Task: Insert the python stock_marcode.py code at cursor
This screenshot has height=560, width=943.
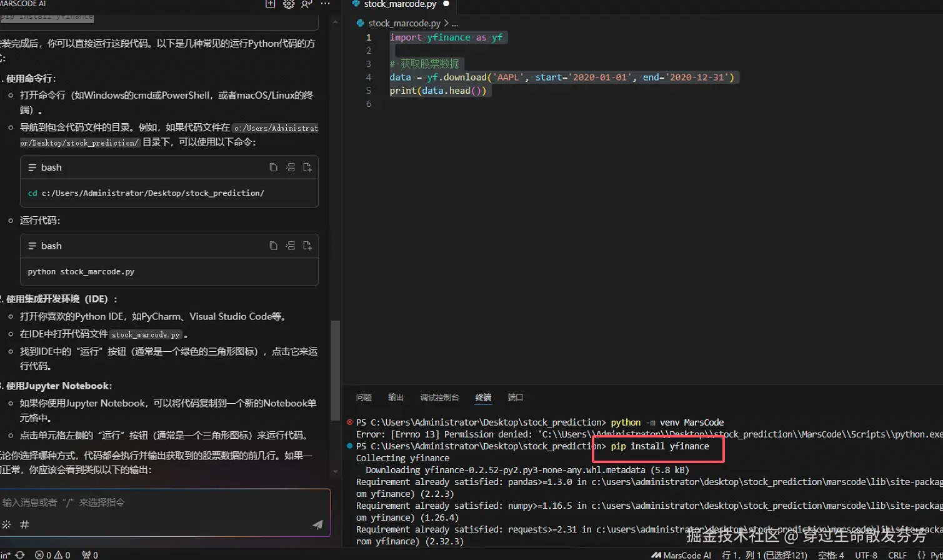Action: coord(291,246)
